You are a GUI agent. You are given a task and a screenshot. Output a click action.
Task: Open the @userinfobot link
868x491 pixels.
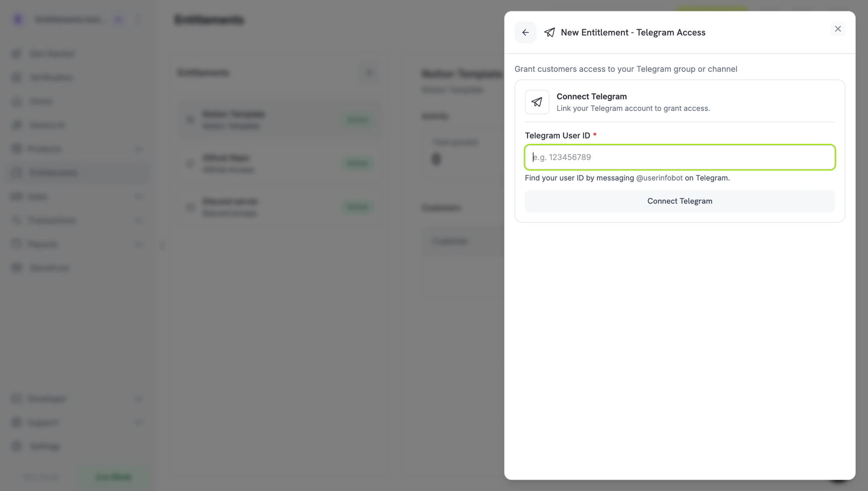click(659, 178)
